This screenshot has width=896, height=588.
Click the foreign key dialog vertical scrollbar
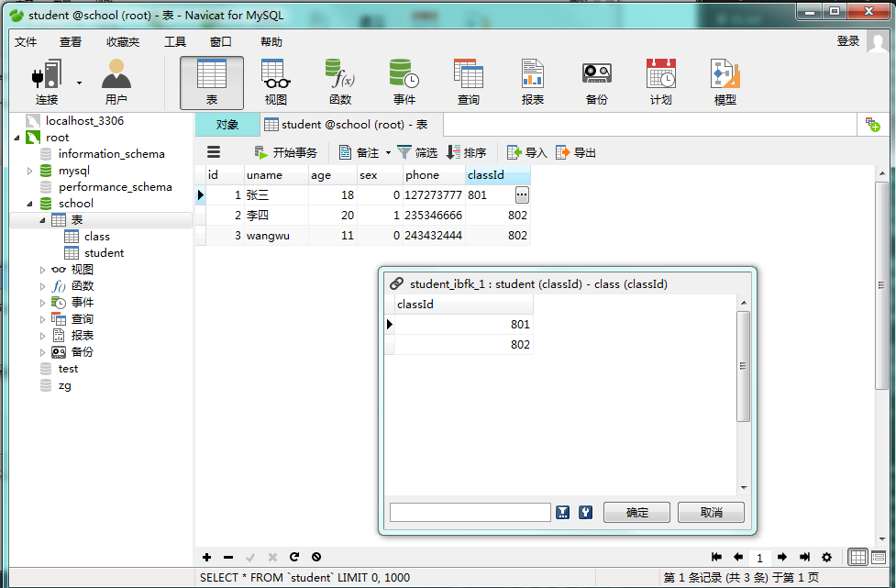point(744,366)
